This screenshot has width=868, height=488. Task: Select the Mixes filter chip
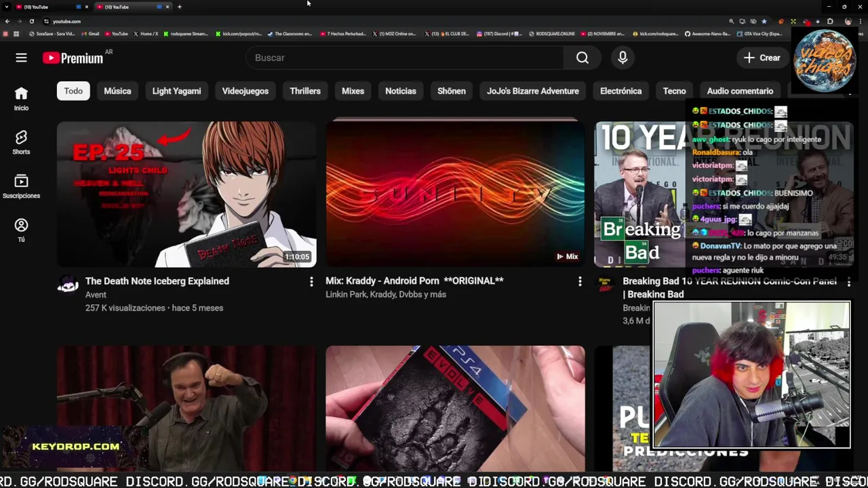point(353,91)
